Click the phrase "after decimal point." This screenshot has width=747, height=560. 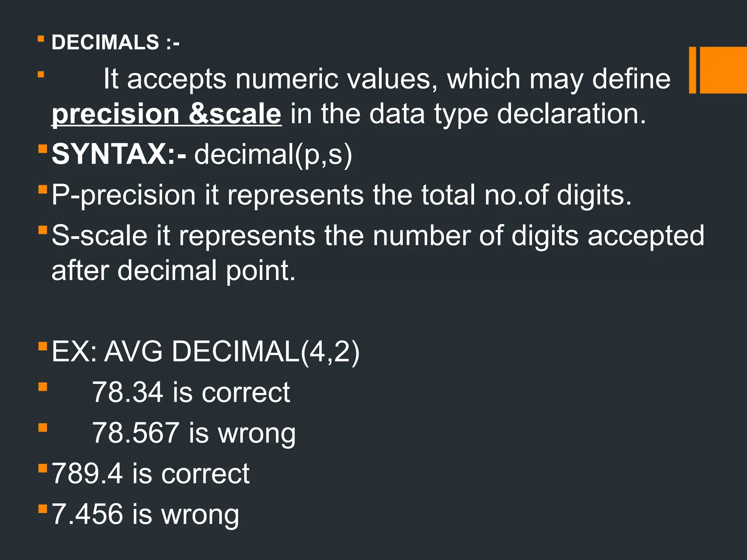coord(173,271)
